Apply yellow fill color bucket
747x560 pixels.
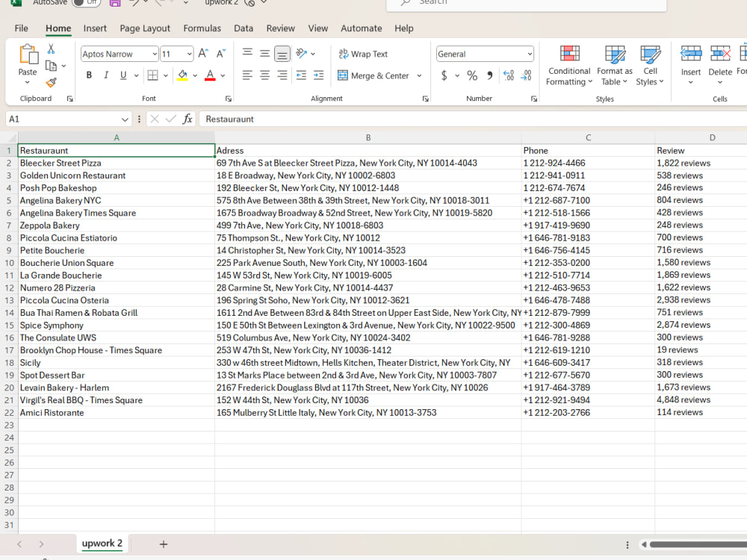[x=182, y=75]
